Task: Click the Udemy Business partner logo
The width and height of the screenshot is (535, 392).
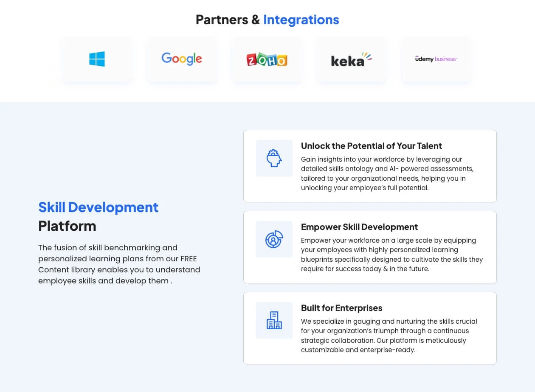Action: coord(436,59)
